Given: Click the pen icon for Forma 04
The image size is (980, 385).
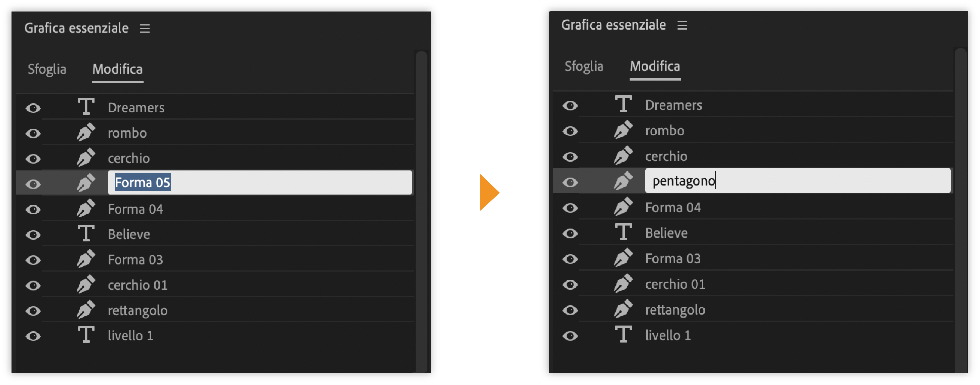Looking at the screenshot, I should click(86, 209).
